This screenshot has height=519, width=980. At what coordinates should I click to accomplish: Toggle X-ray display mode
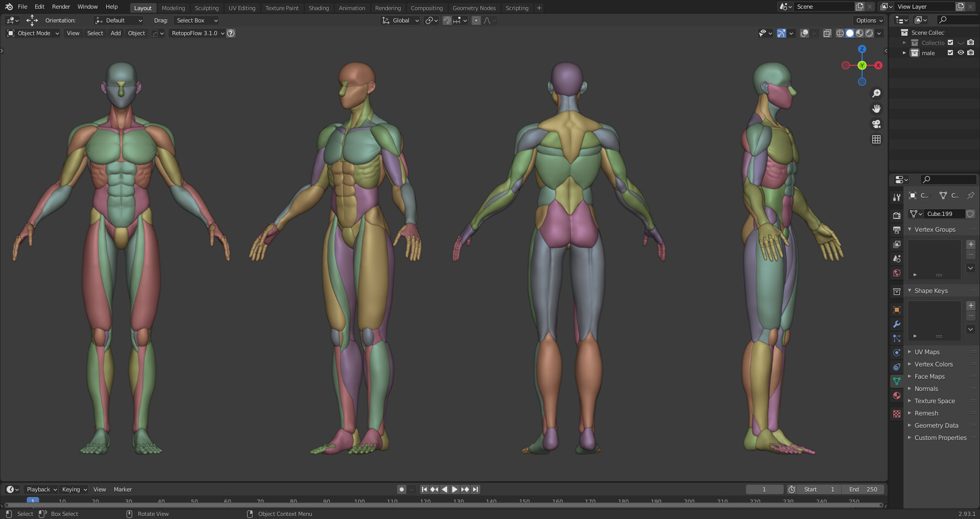point(827,33)
